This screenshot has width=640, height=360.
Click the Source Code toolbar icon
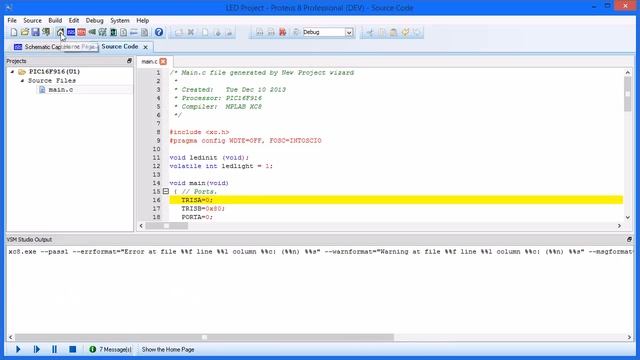pyautogui.click(x=134, y=32)
